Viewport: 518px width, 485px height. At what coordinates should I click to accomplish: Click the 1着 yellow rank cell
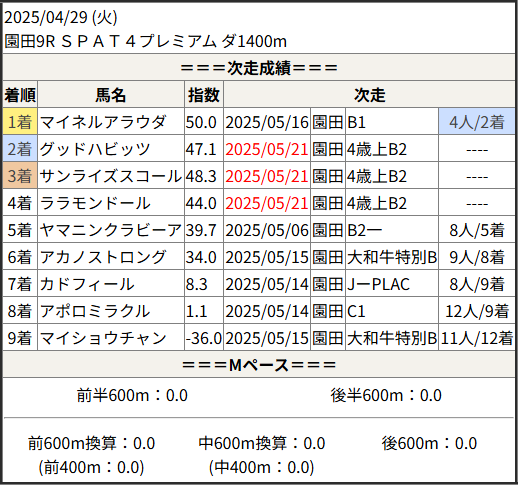(20, 121)
